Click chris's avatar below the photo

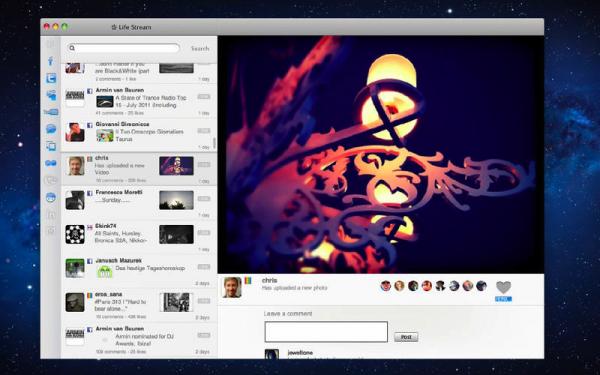coord(232,287)
